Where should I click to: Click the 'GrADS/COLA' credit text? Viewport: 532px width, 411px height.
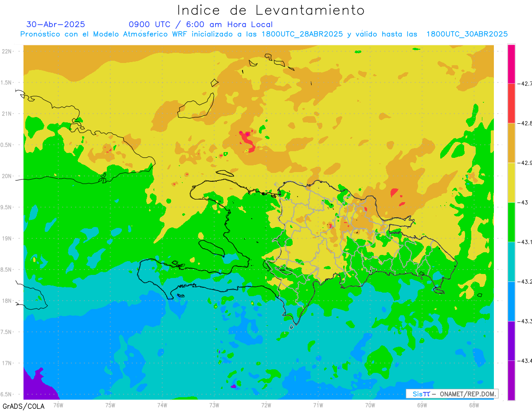point(23,406)
